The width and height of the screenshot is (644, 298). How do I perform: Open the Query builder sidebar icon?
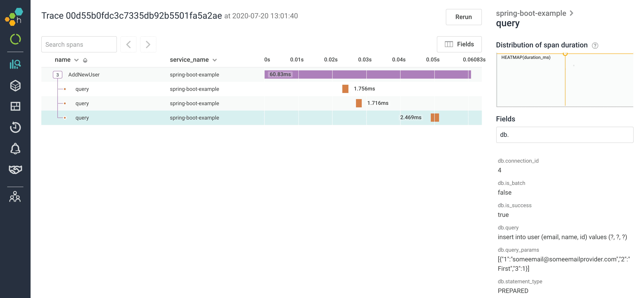[x=15, y=64]
